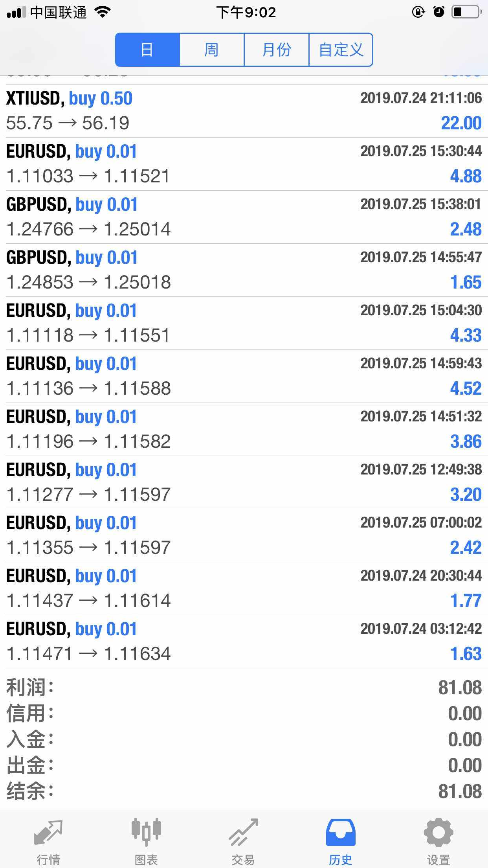The image size is (488, 868).
Task: Open the XTIUSD buy 0.50 trade row
Action: [244, 111]
